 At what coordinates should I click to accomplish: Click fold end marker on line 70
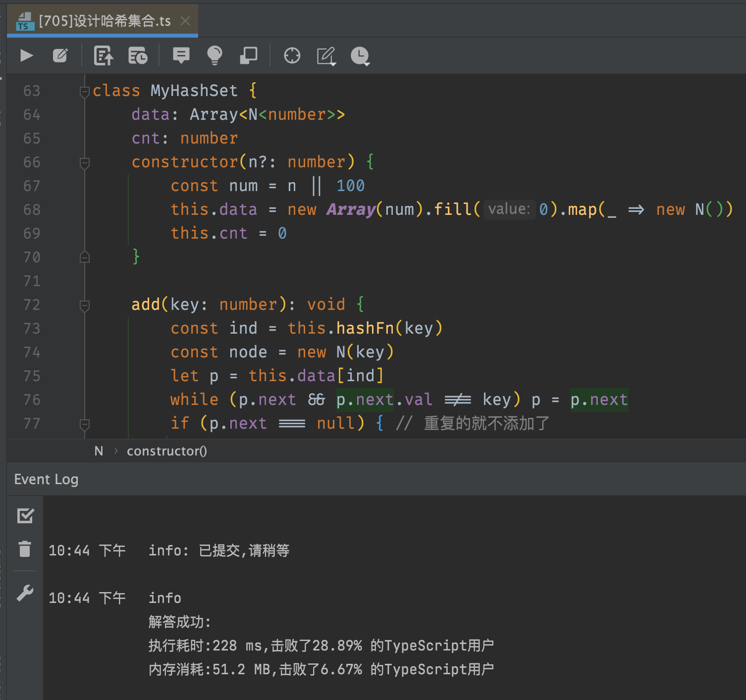tap(85, 257)
